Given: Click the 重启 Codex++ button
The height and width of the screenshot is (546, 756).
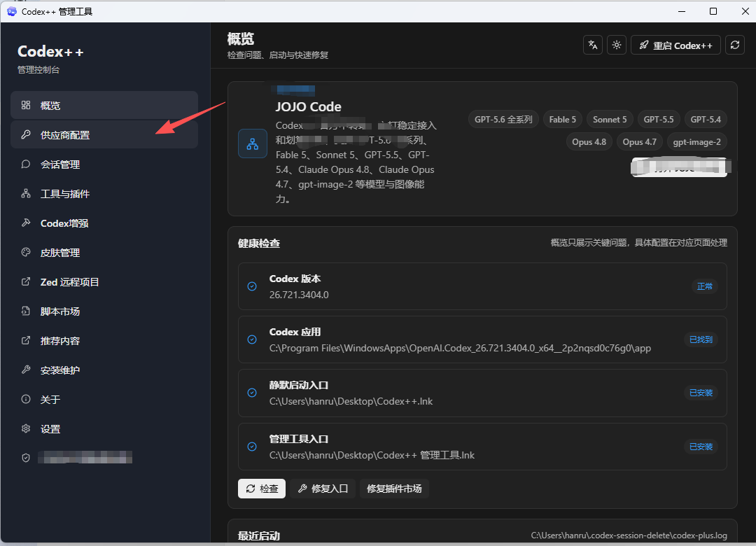Looking at the screenshot, I should click(x=675, y=45).
